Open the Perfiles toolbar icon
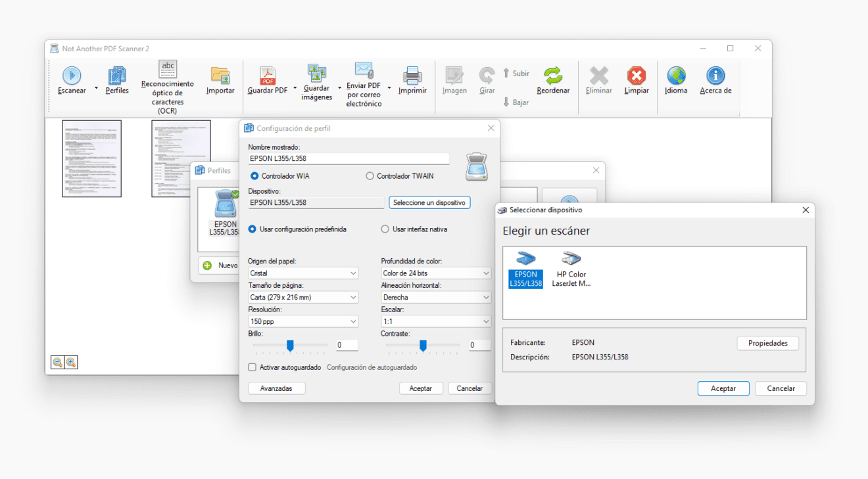This screenshot has height=479, width=868. pyautogui.click(x=117, y=76)
